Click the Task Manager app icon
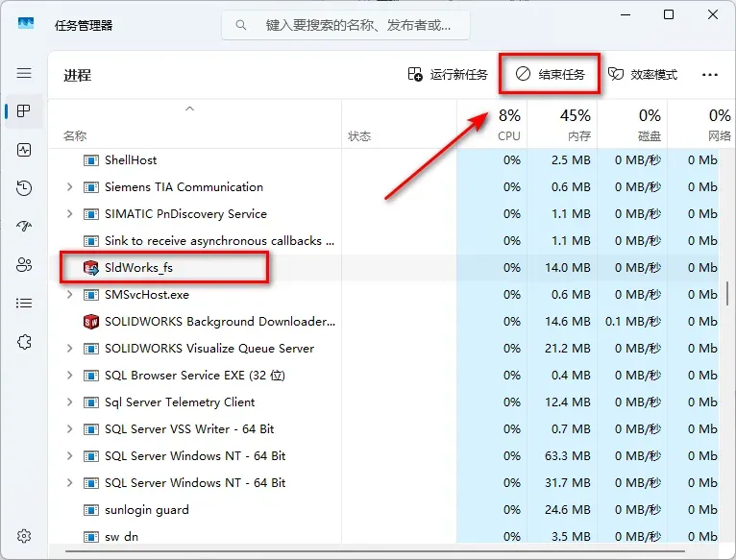This screenshot has height=560, width=736. pos(26,23)
